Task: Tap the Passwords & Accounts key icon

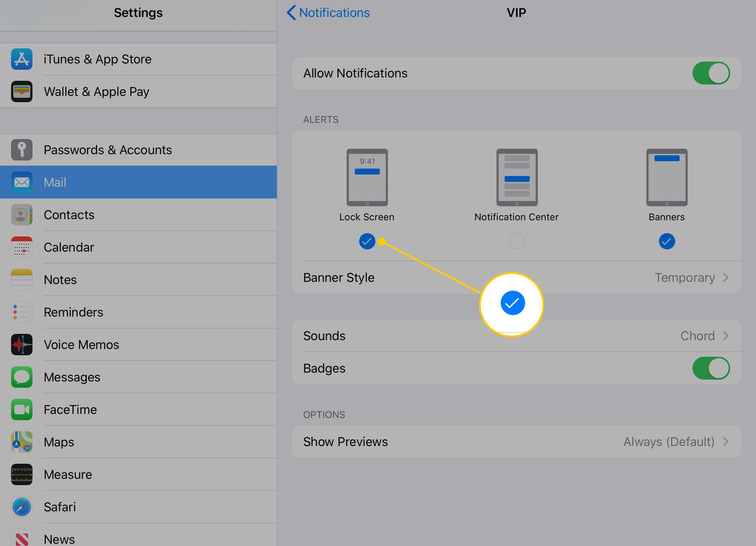Action: 22,150
